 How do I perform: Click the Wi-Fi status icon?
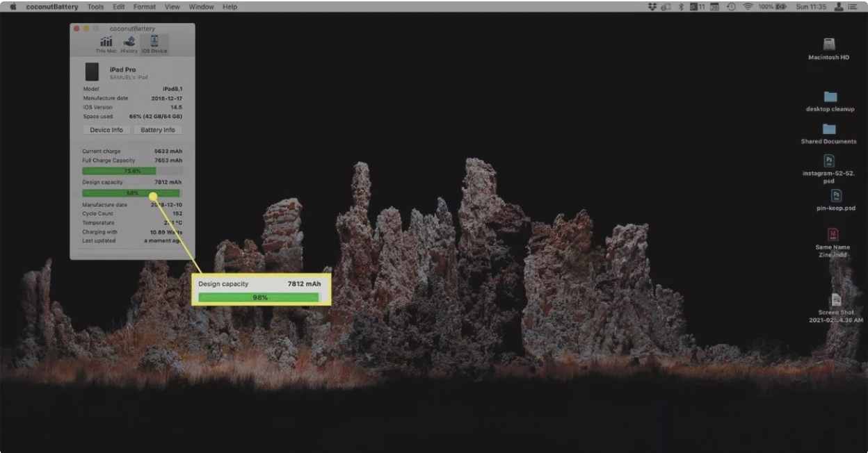click(x=748, y=7)
